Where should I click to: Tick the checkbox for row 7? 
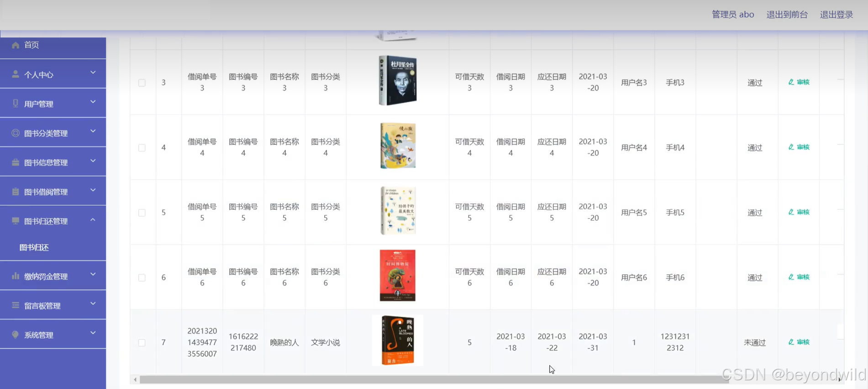click(x=142, y=342)
